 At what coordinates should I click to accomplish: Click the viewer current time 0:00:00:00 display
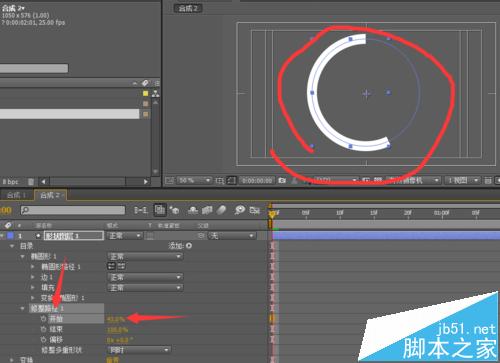tap(257, 180)
